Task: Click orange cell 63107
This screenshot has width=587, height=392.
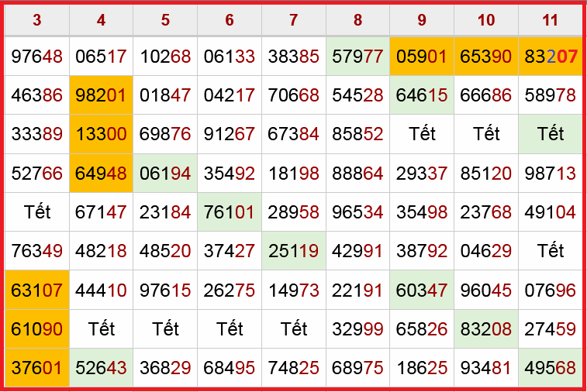Action: 36,290
